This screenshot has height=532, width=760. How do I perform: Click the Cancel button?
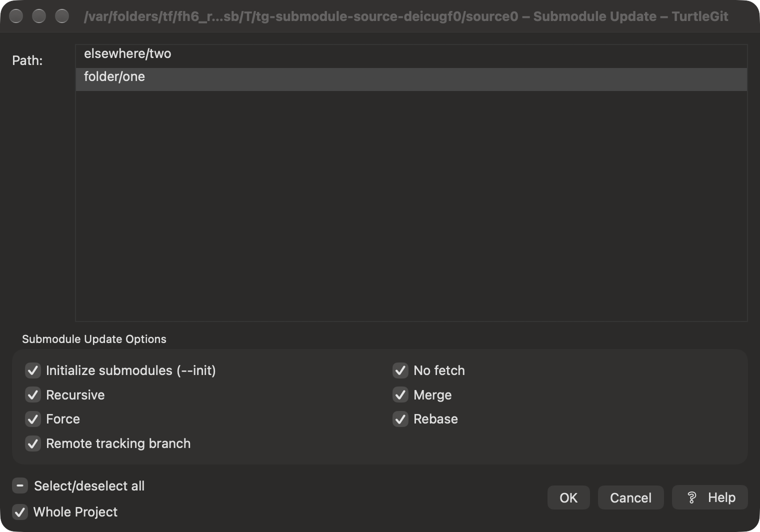pyautogui.click(x=630, y=497)
